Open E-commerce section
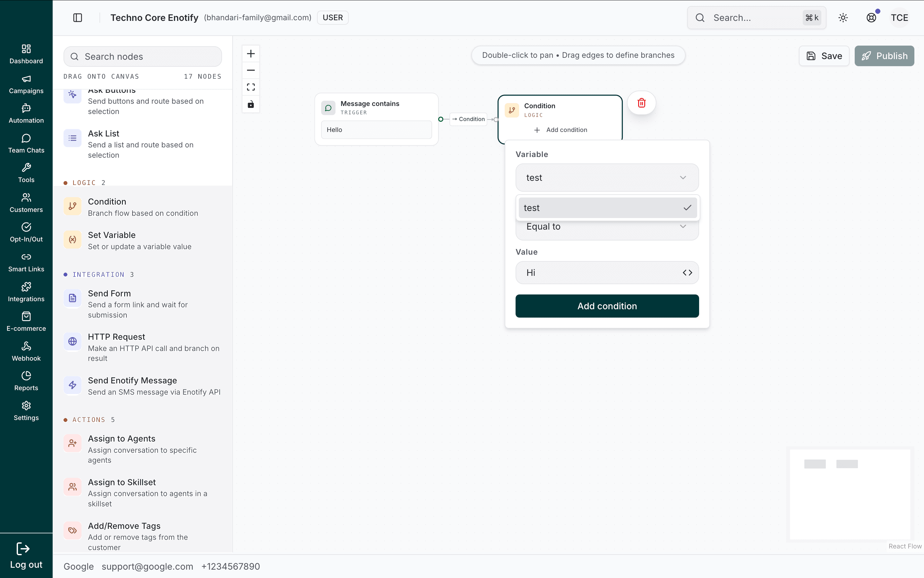The height and width of the screenshot is (578, 924). point(26,321)
